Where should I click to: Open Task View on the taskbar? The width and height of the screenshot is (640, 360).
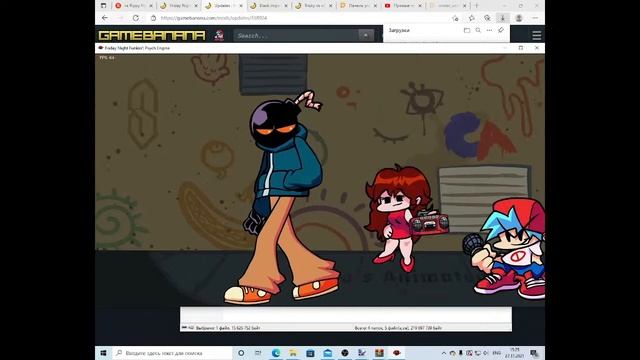258,353
